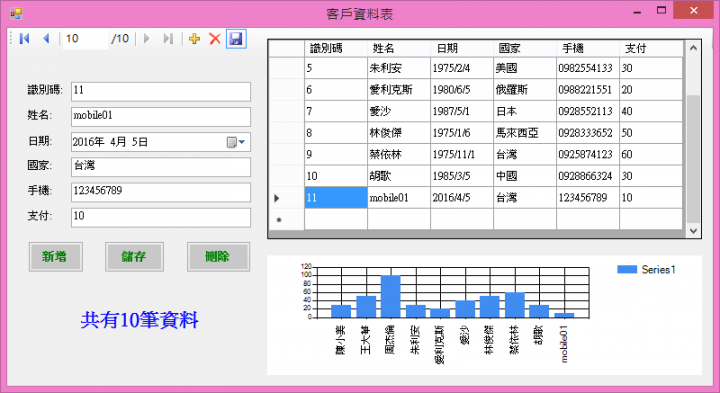The image size is (720, 393).
Task: Select cell 蔡依林 in grid
Action: 399,154
